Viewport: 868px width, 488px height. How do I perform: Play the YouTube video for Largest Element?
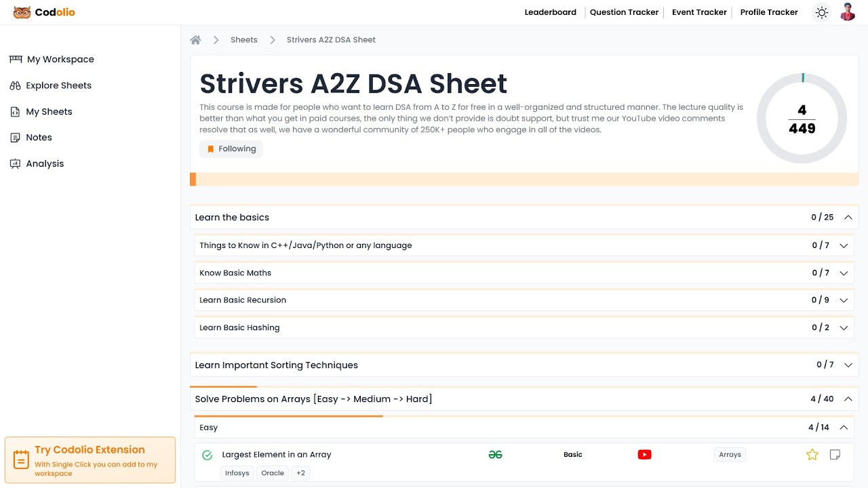point(644,454)
